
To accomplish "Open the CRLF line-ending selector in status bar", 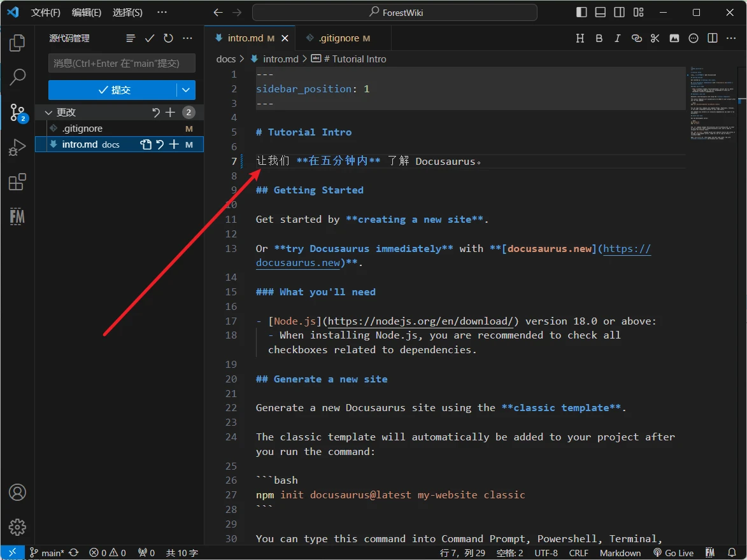I will [x=578, y=553].
